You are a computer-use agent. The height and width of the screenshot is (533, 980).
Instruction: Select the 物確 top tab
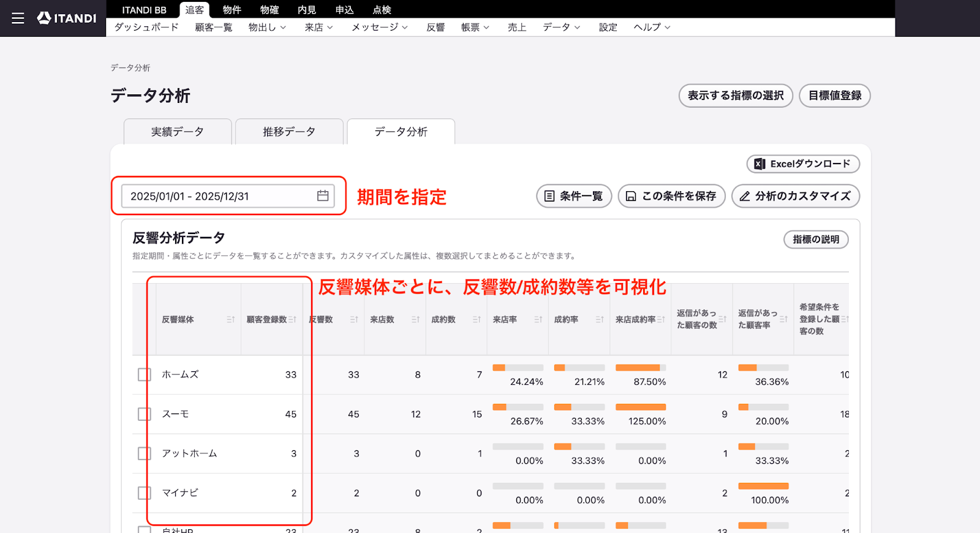tap(269, 10)
